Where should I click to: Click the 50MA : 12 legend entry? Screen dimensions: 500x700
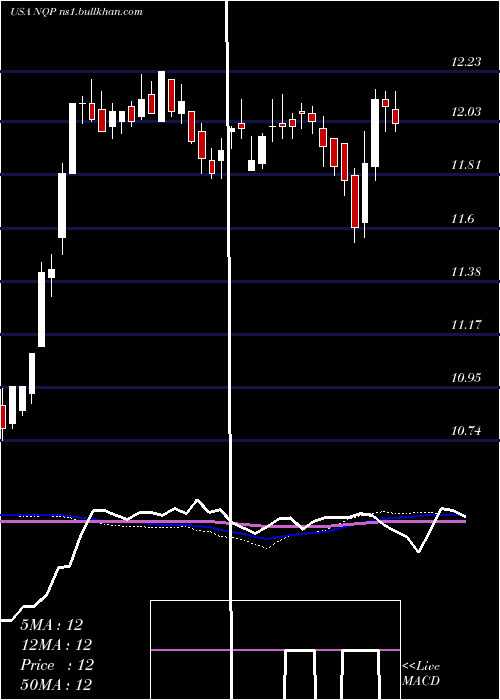pyautogui.click(x=56, y=685)
